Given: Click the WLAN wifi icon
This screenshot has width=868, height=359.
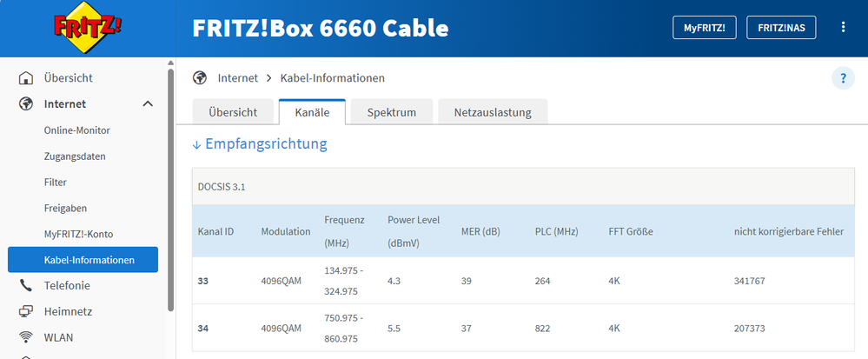Looking at the screenshot, I should click(x=26, y=337).
